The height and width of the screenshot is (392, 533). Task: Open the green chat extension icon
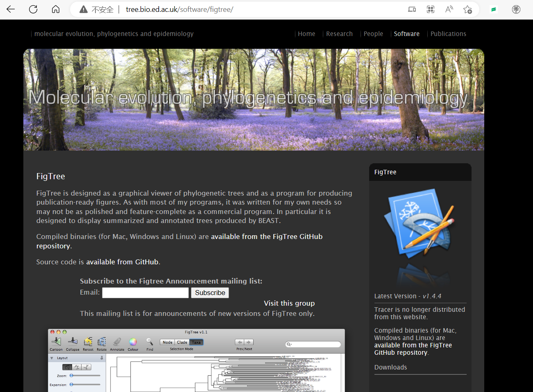(x=494, y=9)
